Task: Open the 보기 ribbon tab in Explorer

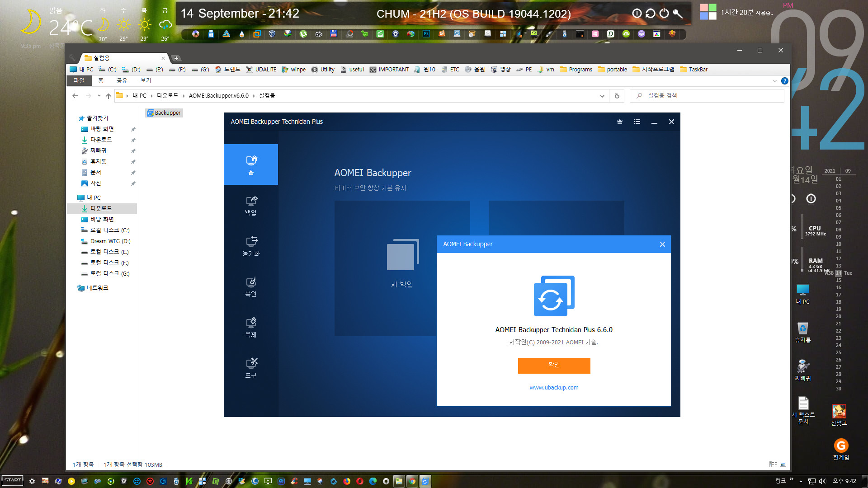Action: [x=146, y=80]
